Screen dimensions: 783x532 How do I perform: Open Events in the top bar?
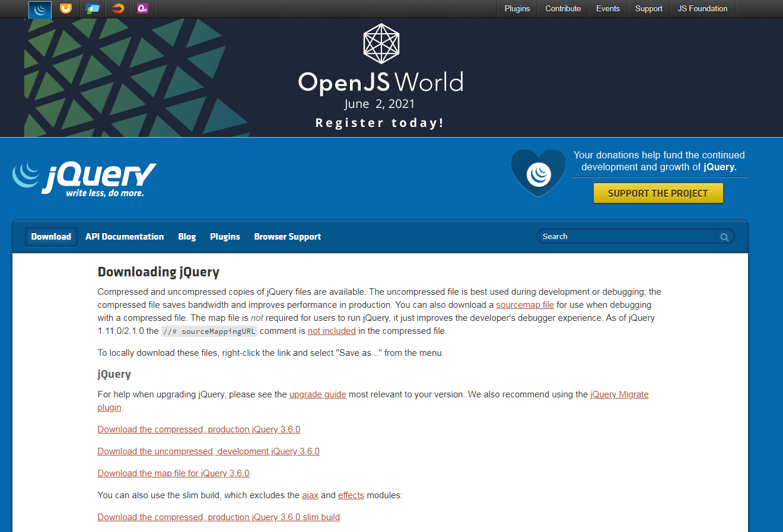coord(608,9)
